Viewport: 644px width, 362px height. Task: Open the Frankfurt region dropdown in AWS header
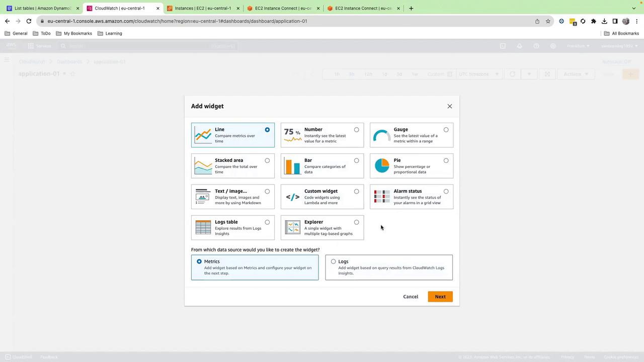[x=579, y=46]
